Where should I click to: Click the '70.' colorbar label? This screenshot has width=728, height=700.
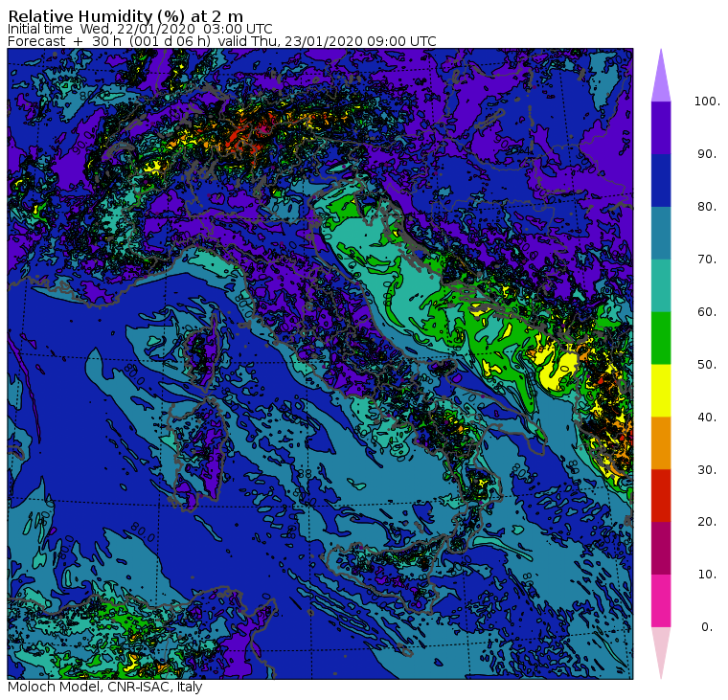point(707,259)
